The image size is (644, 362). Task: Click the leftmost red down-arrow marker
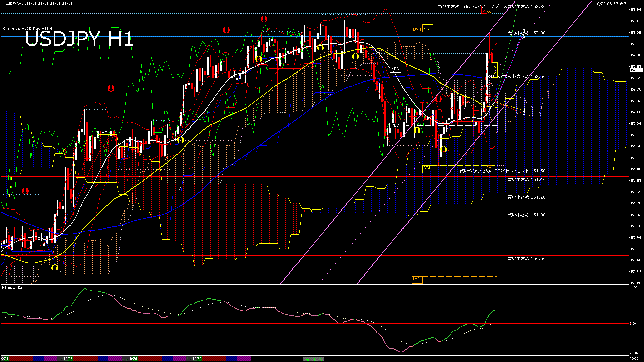[x=25, y=191]
